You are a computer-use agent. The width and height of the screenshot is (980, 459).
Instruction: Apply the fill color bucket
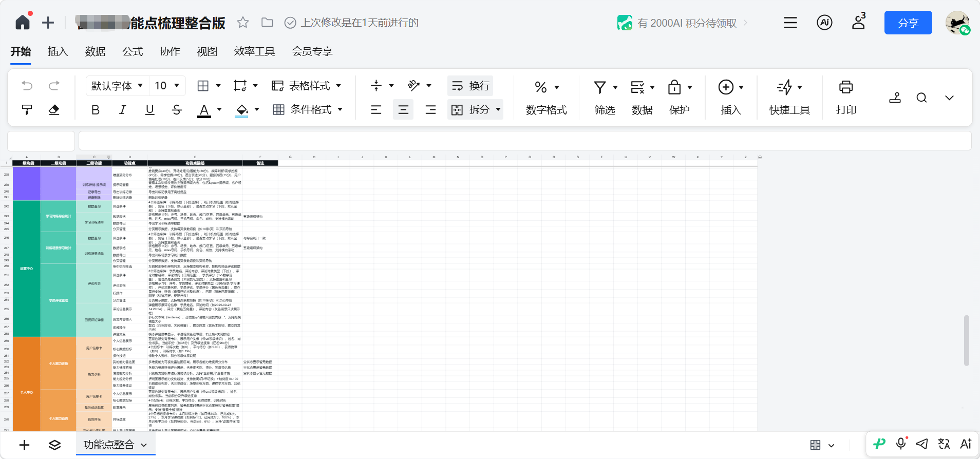click(x=242, y=110)
